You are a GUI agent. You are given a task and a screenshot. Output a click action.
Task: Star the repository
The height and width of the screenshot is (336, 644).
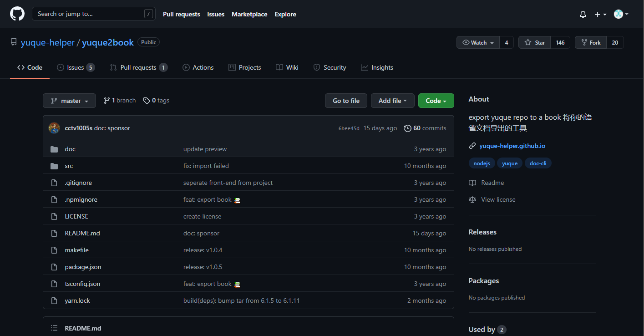[534, 42]
